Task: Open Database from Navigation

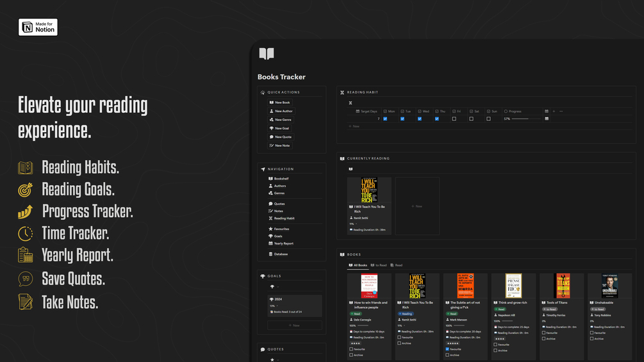Action: pyautogui.click(x=278, y=254)
